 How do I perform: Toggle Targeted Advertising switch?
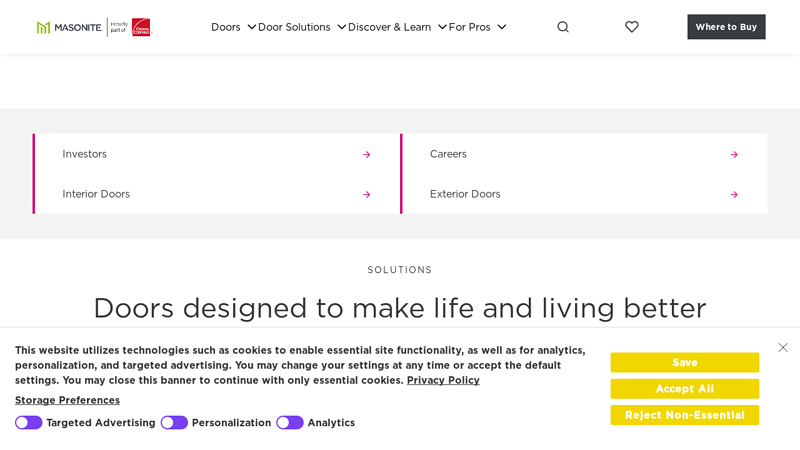pos(29,423)
